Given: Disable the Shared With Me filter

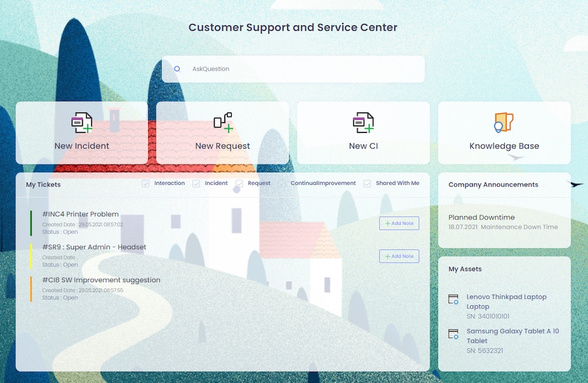Looking at the screenshot, I should tap(367, 183).
